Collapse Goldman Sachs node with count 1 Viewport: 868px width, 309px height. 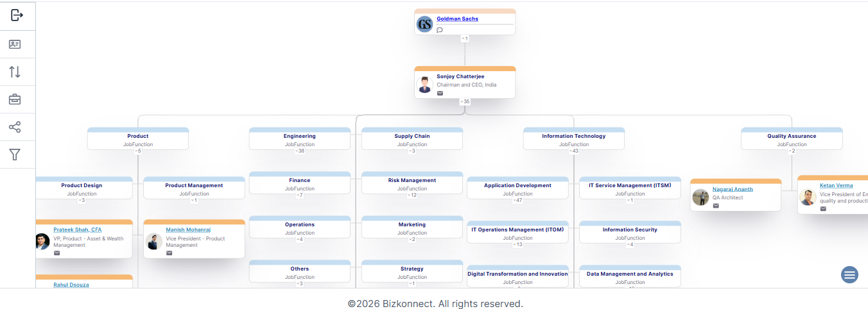tap(465, 38)
